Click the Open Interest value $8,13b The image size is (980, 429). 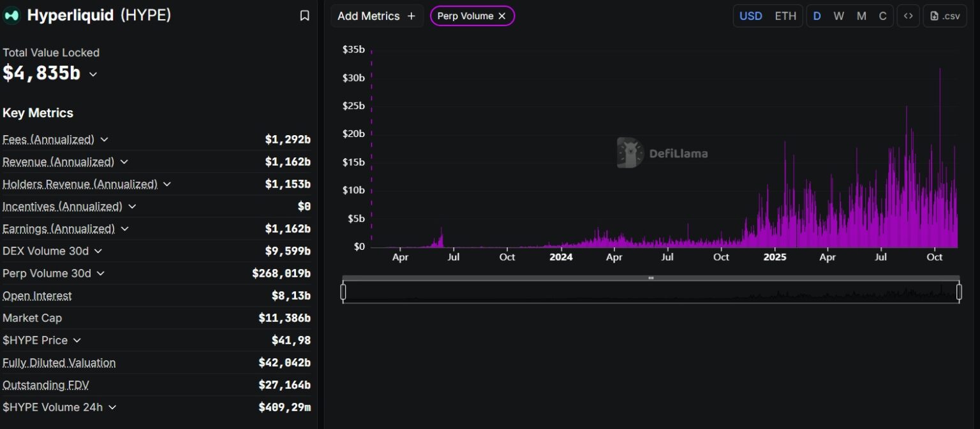(x=291, y=296)
